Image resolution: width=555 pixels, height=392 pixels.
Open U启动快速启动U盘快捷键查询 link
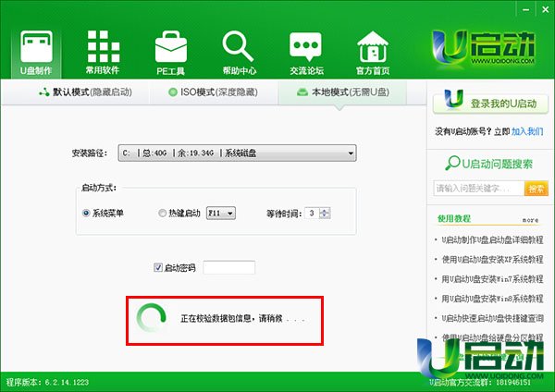[x=492, y=318]
